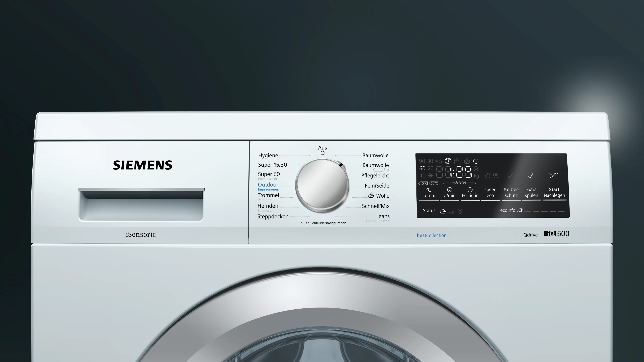Viewport: 644px width, 362px height.
Task: Tap the hand wash icon beside Wolle
Action: pos(371,195)
